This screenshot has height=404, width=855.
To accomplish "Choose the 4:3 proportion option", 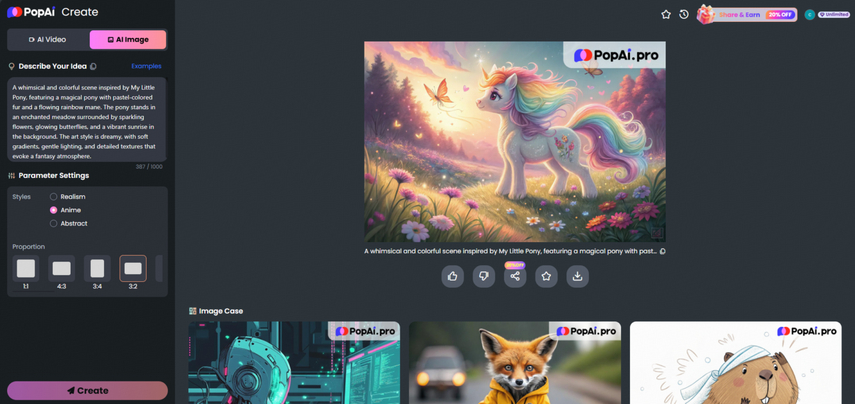I will coord(62,269).
